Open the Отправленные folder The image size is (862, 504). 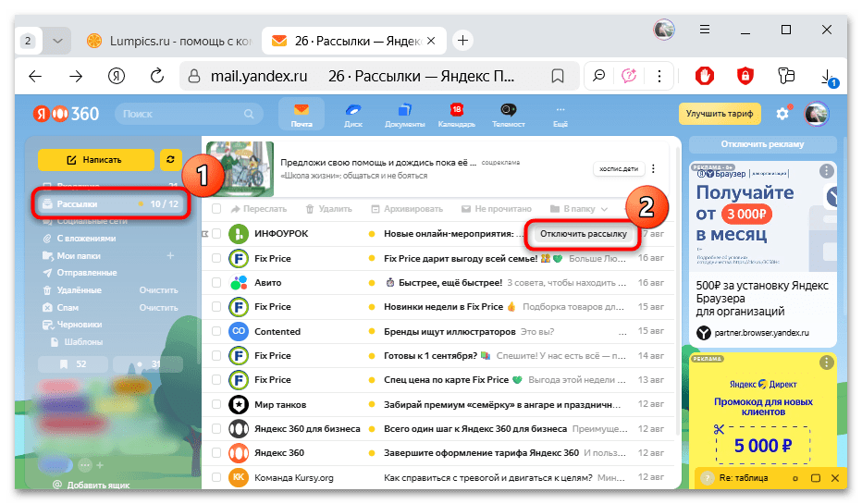(x=87, y=273)
